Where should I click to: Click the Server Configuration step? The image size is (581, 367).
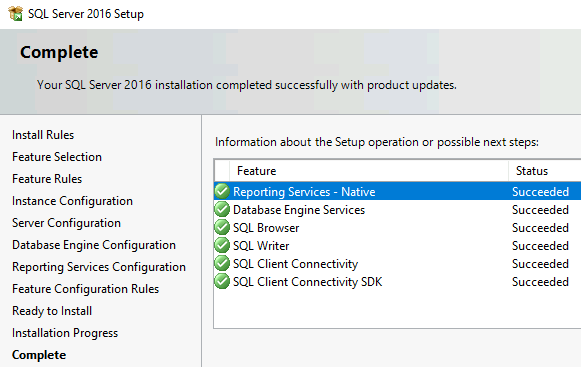coord(66,223)
